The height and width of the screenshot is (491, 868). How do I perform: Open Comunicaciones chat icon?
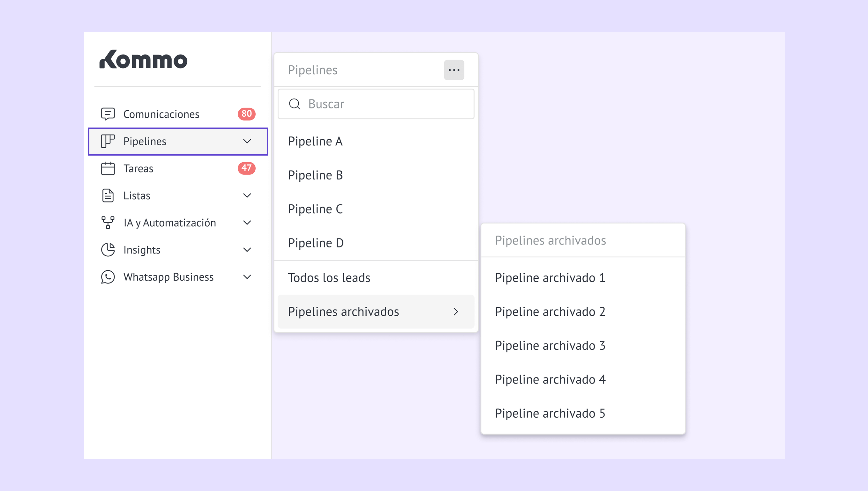click(108, 114)
